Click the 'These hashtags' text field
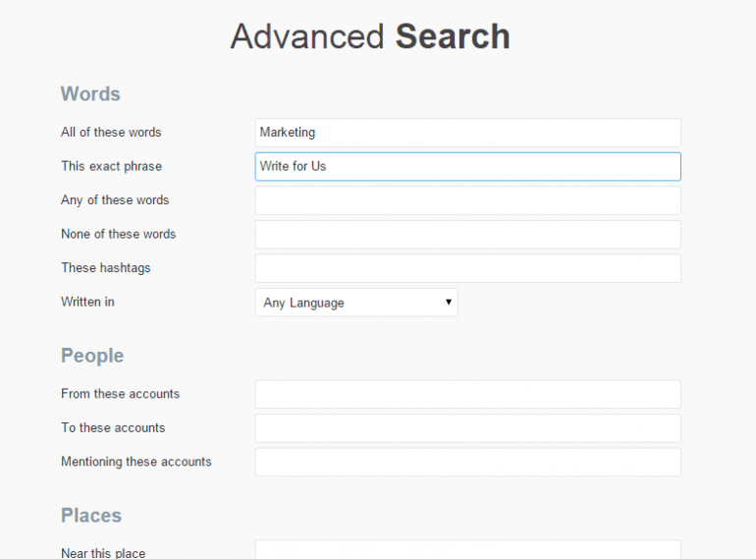Image resolution: width=756 pixels, height=559 pixels. (x=467, y=268)
